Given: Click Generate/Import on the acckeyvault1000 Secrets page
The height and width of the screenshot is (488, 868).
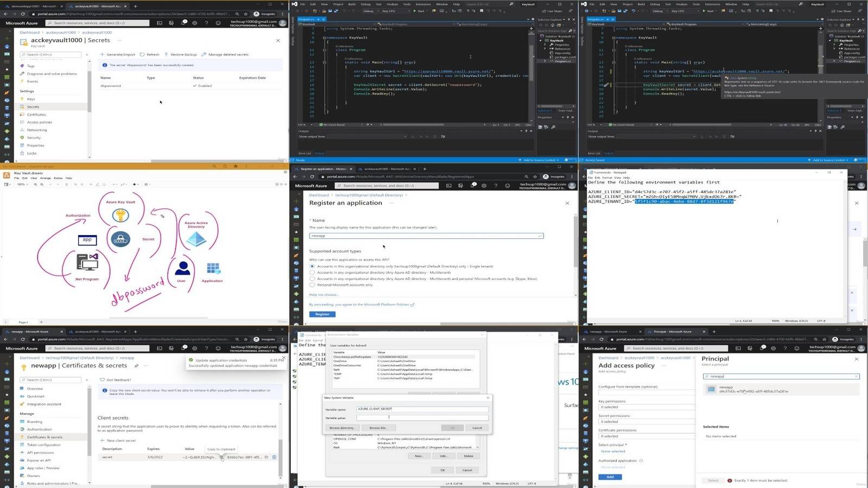Looking at the screenshot, I should tap(118, 54).
